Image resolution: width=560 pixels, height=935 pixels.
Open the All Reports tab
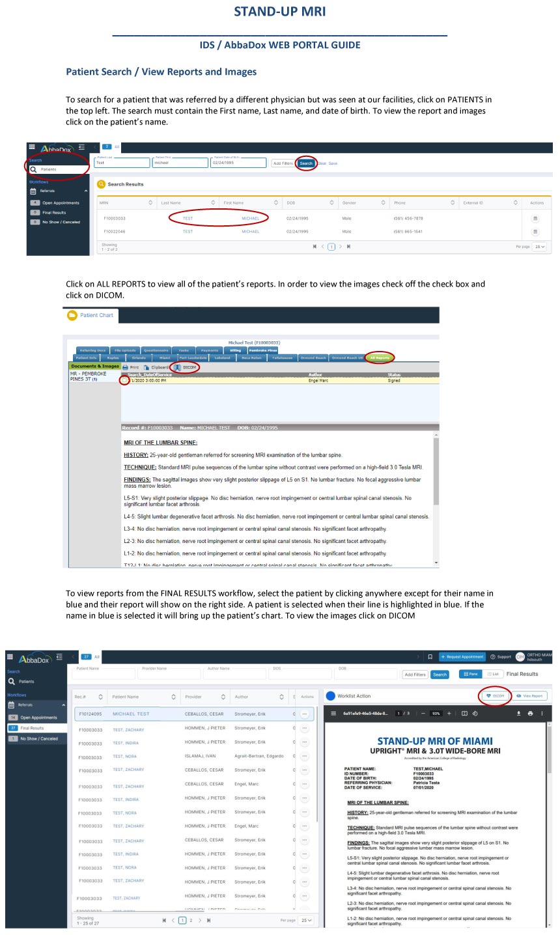click(x=379, y=357)
